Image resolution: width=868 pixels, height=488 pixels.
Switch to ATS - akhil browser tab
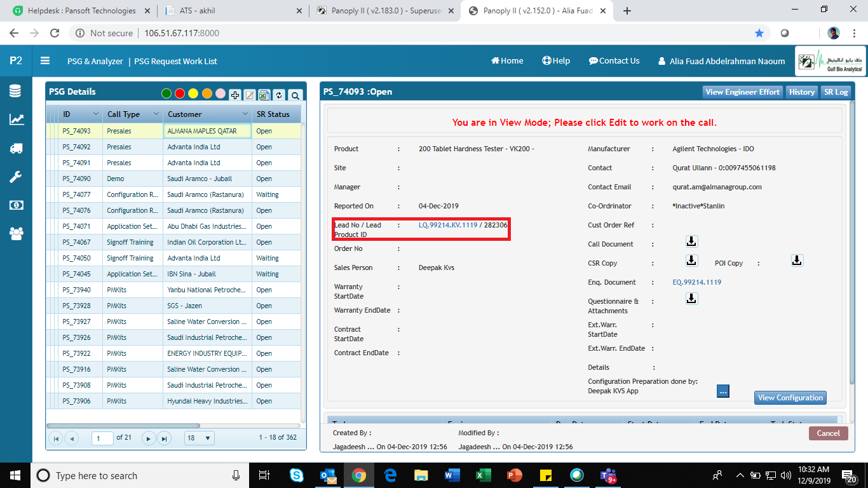[233, 11]
